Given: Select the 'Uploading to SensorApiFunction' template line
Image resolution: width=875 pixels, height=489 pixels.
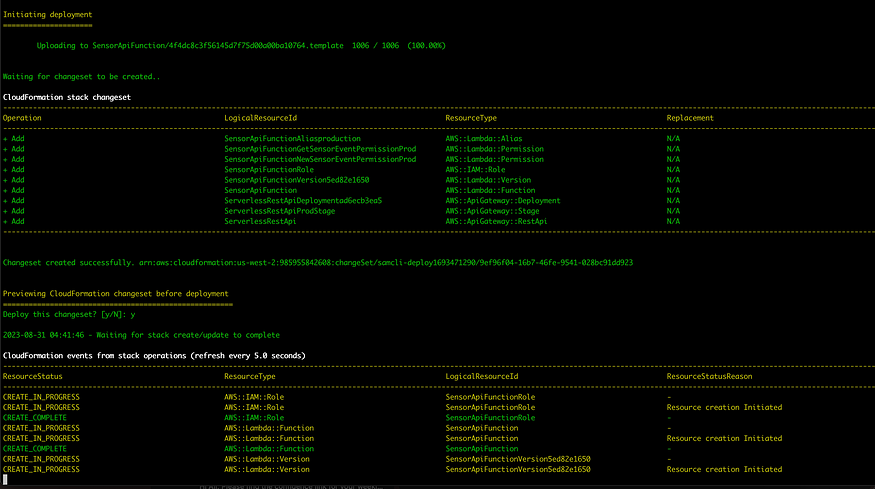Looking at the screenshot, I should [x=241, y=46].
